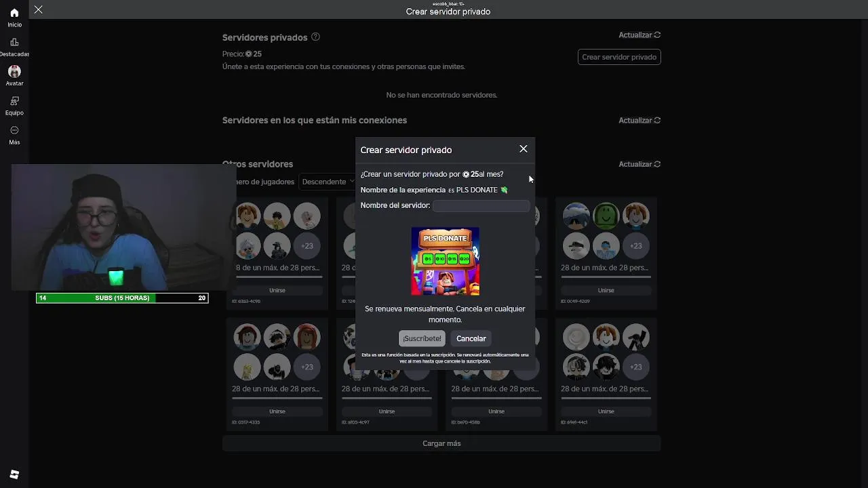Click capacity bar in server 0c49-4209
868x488 pixels.
click(x=606, y=277)
